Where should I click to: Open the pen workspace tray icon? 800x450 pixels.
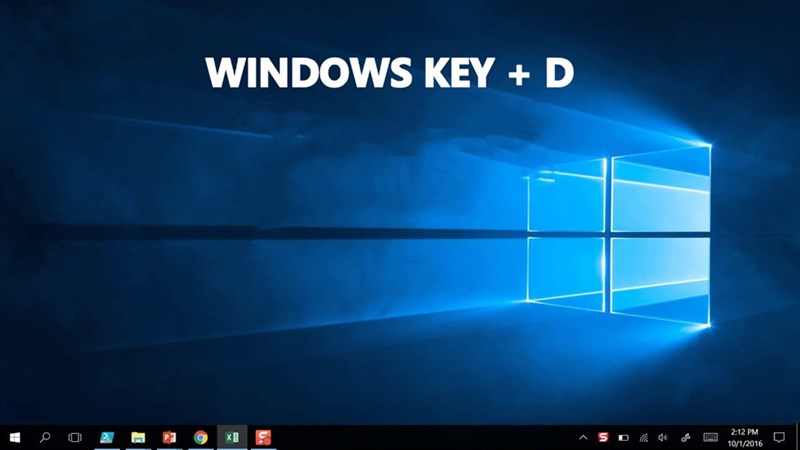click(686, 438)
